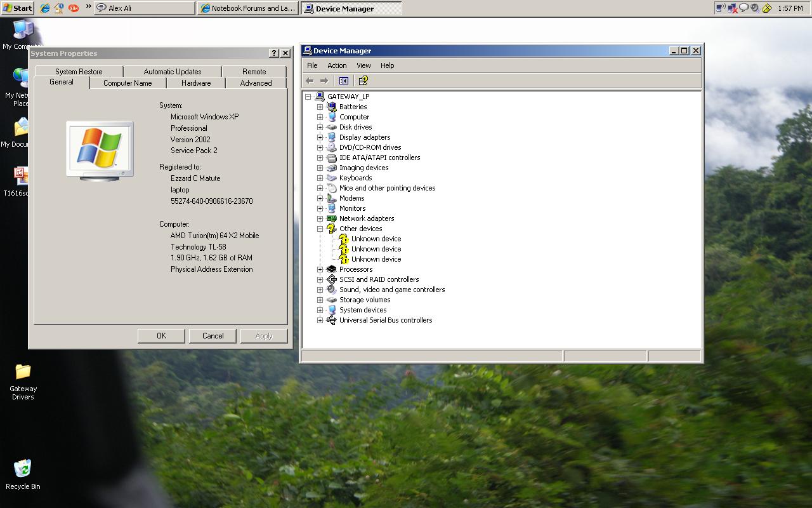Select the Mice and other pointing devices icon

pyautogui.click(x=331, y=188)
